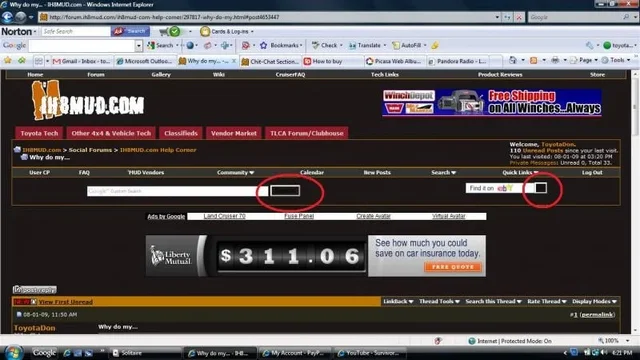Expand the Rate Thread dropdown
The image size is (640, 360).
click(547, 302)
